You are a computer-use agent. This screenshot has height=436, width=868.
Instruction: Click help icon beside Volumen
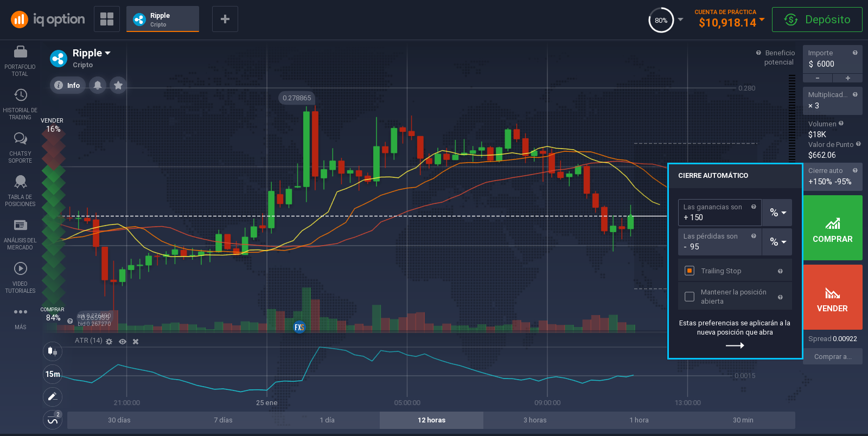841,123
